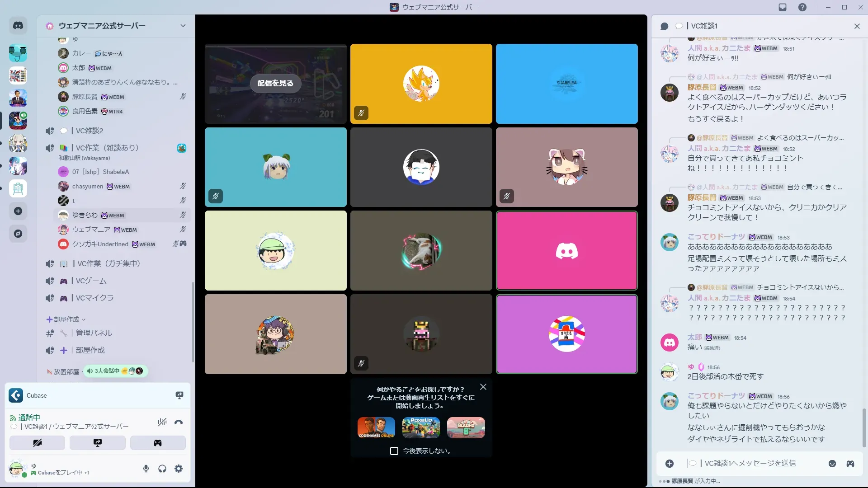Screen dimensions: 868x488
Task: Click the 配信を見る watch stream button
Action: (275, 83)
